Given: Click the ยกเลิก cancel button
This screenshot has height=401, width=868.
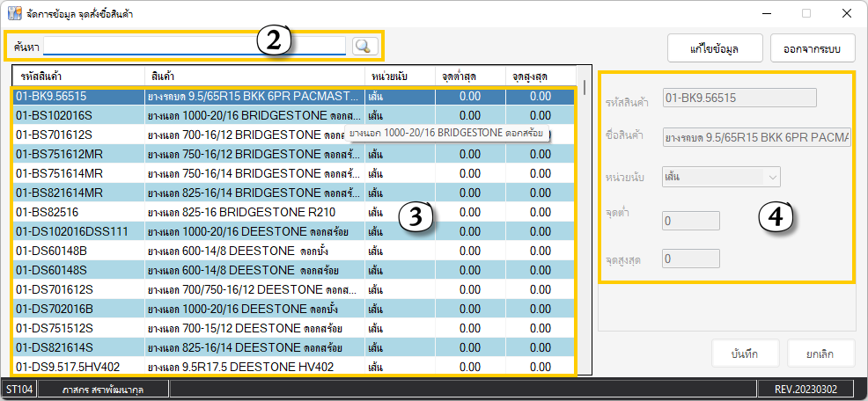Looking at the screenshot, I should click(x=819, y=354).
